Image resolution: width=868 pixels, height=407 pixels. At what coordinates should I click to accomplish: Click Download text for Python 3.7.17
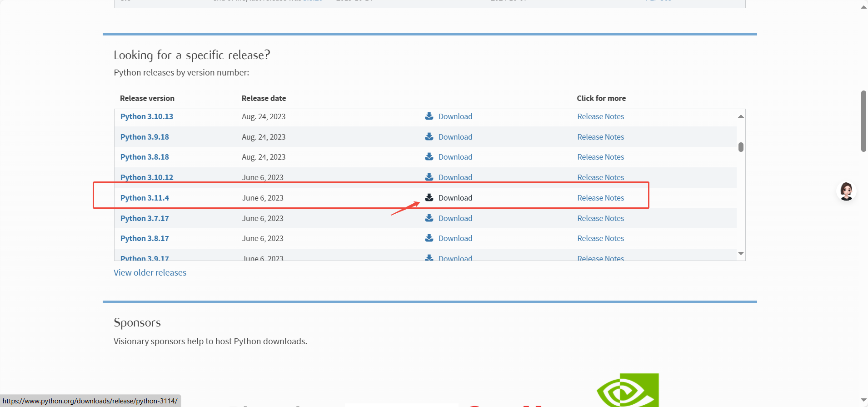click(455, 218)
